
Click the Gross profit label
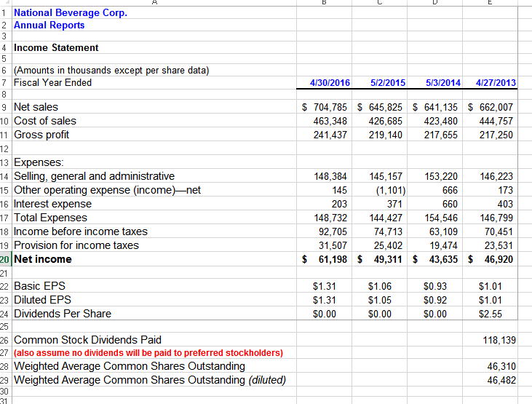pyautogui.click(x=41, y=135)
